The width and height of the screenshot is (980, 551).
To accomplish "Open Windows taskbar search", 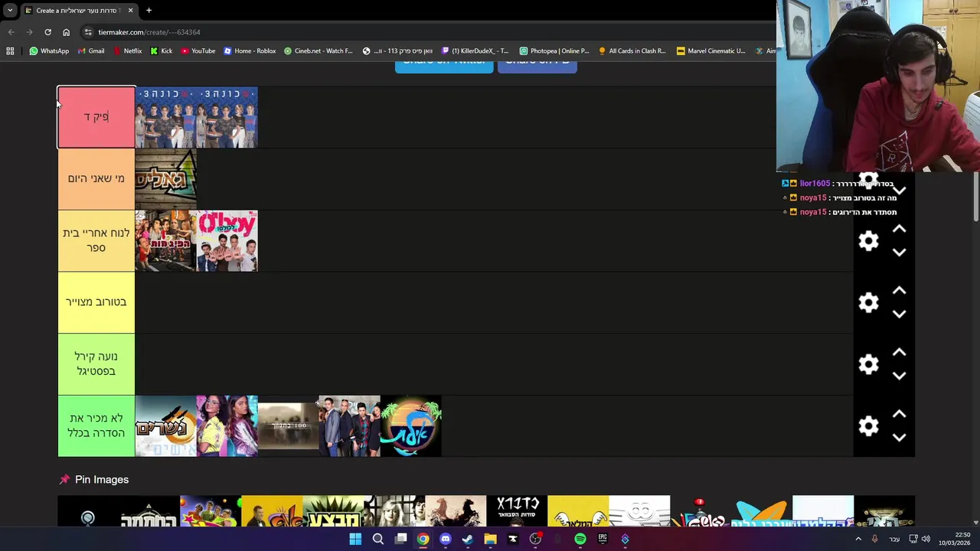I will [378, 540].
